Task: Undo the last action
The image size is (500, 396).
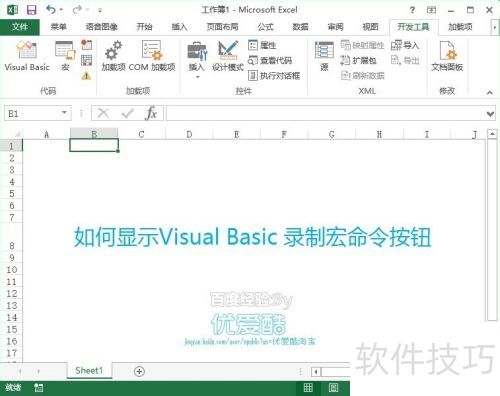Action: coord(51,10)
